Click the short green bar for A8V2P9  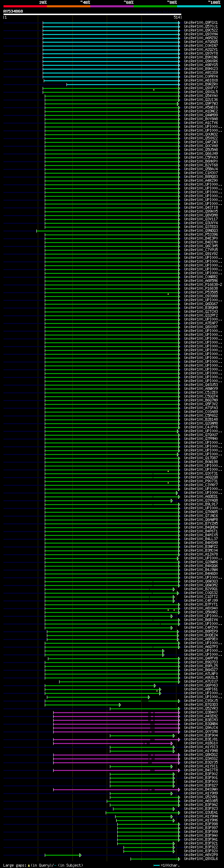[x=63, y=855]
